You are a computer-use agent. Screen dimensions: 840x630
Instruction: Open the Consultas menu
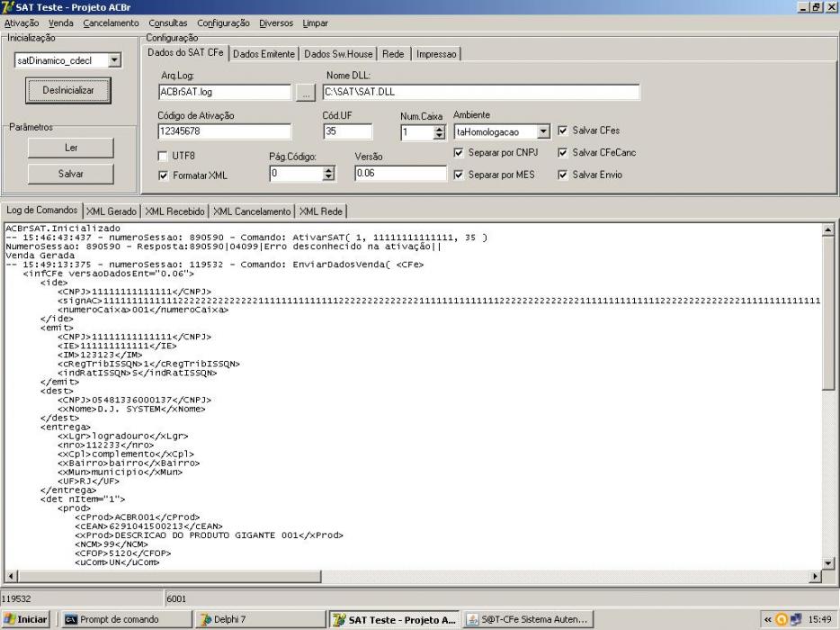167,23
